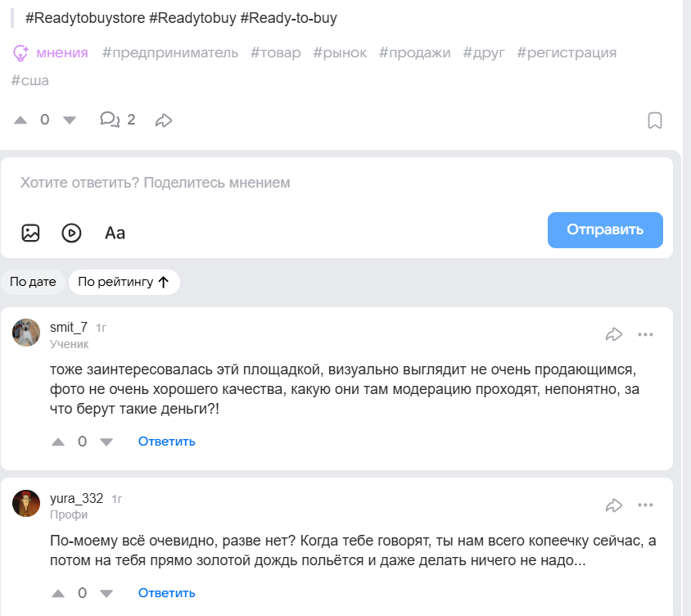Downvote smit_7's answer
The height and width of the screenshot is (616, 691).
tap(106, 442)
